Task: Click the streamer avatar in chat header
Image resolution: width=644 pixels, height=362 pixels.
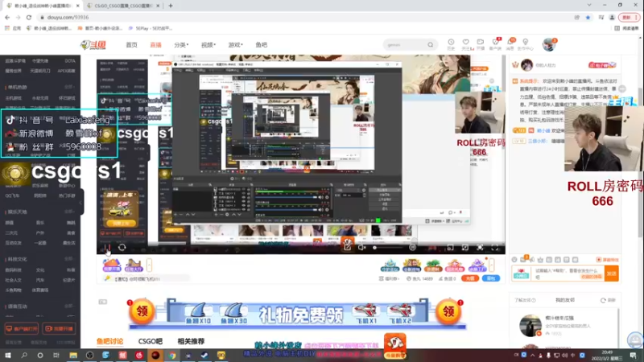Action: [x=527, y=65]
